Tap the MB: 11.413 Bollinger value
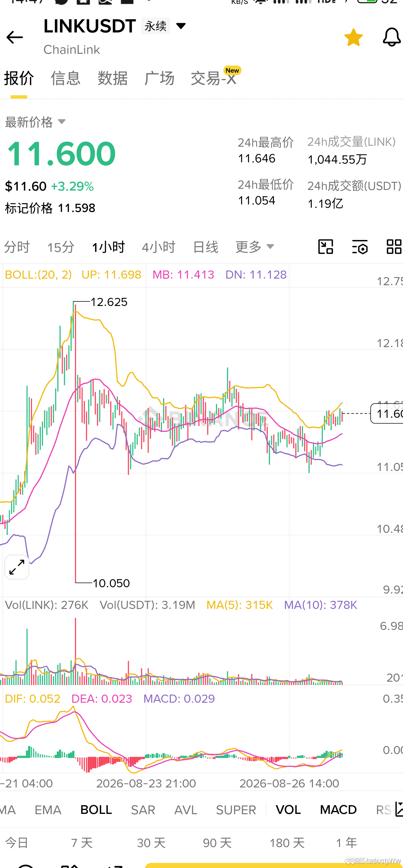 point(183,275)
